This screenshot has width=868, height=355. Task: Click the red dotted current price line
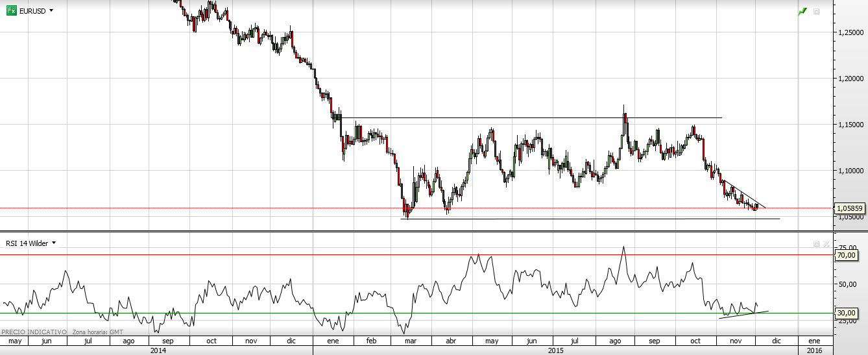coord(415,208)
